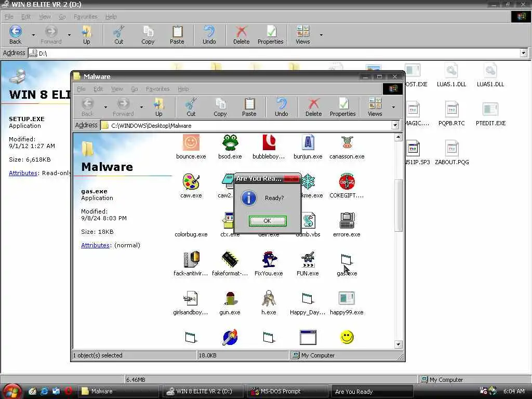Screen dimensions: 532x399
Task: Click Delete in Malware window toolbar
Action: click(313, 107)
